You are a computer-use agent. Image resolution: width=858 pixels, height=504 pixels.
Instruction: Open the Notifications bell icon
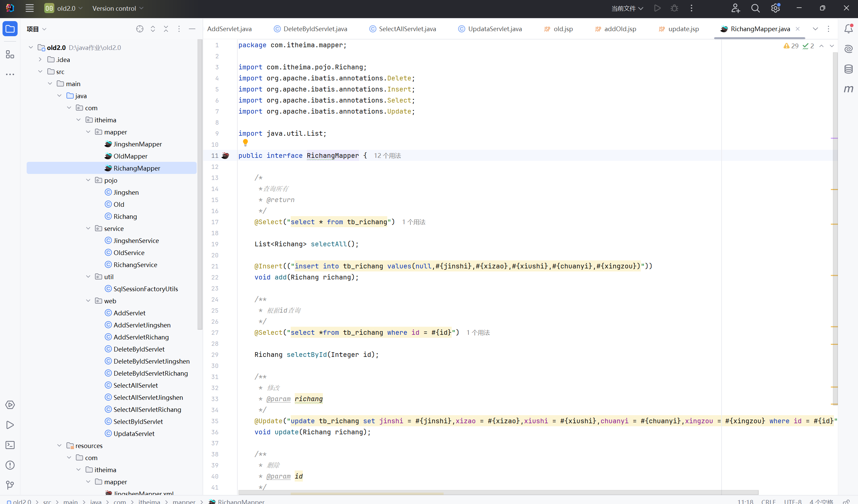(x=848, y=29)
